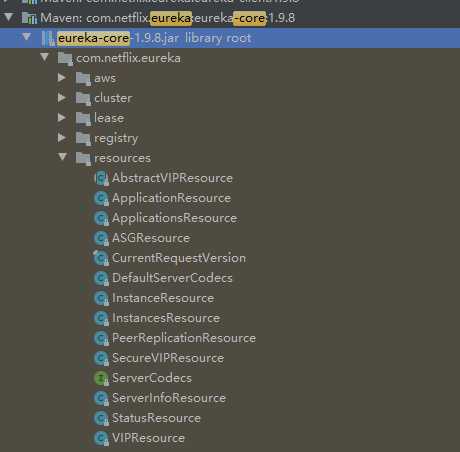Click the class icon of ApplicationsResource

(x=101, y=218)
